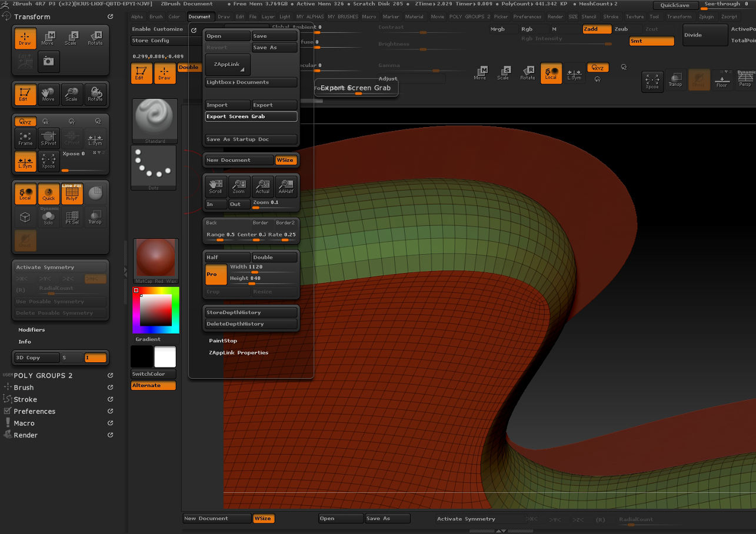Expand the POLY GROUPS 2 palette in left tray
756x534 pixels.
(x=43, y=375)
